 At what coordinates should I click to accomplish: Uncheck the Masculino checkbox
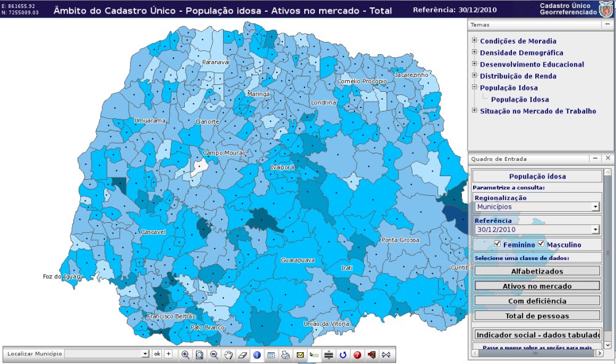541,244
